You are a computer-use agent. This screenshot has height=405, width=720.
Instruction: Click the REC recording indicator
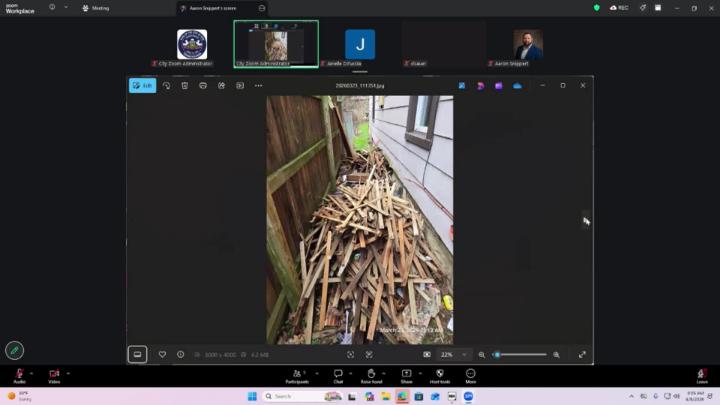(619, 8)
